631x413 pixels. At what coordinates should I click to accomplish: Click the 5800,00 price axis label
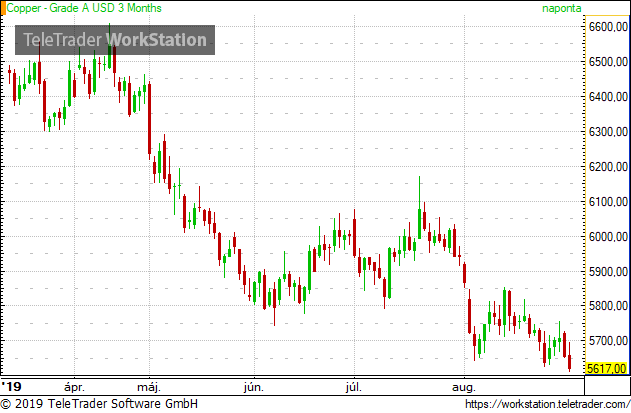(x=608, y=306)
